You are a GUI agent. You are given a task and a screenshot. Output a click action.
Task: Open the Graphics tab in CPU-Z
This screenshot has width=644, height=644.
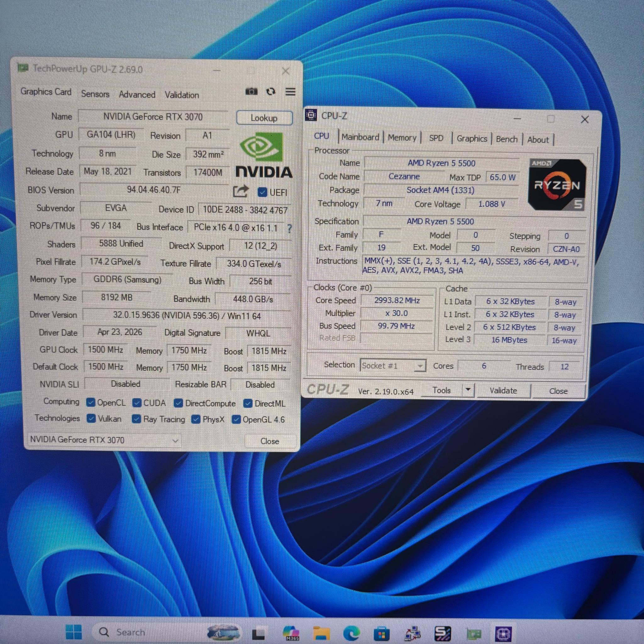tap(472, 139)
